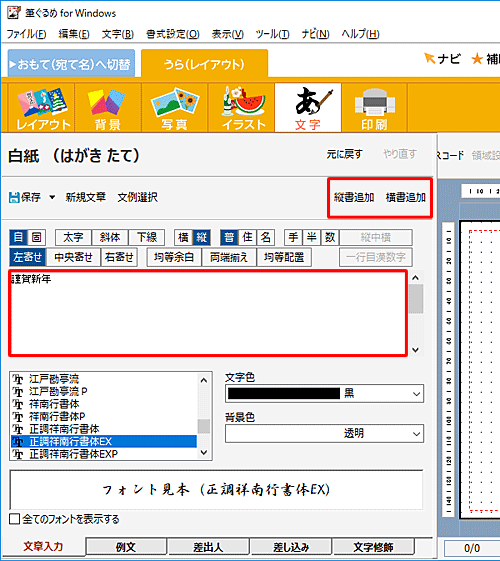The image size is (500, 561).
Task: Apply 右寄せ right alignment
Action: coord(119,257)
